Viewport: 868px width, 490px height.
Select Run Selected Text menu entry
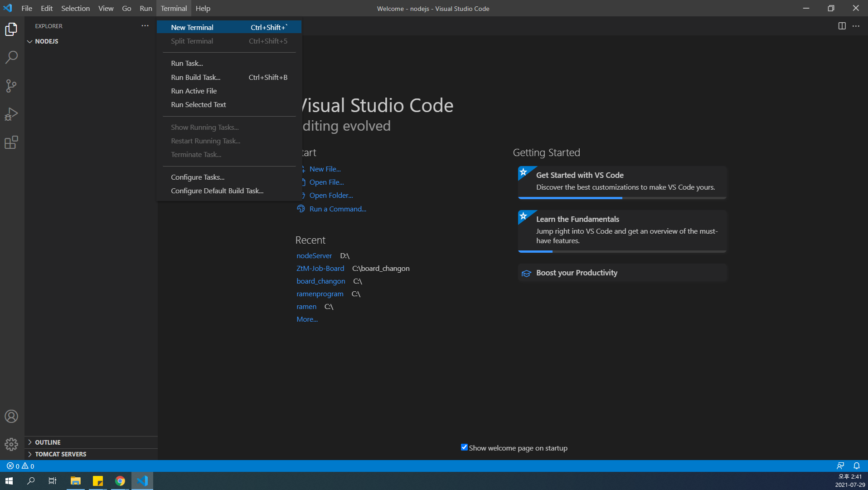[x=229, y=104]
